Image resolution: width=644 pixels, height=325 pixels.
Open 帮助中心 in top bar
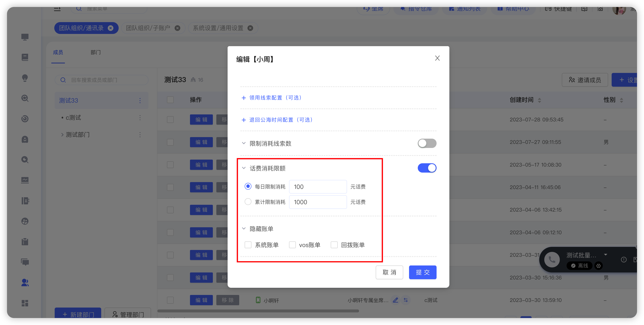[x=513, y=9]
